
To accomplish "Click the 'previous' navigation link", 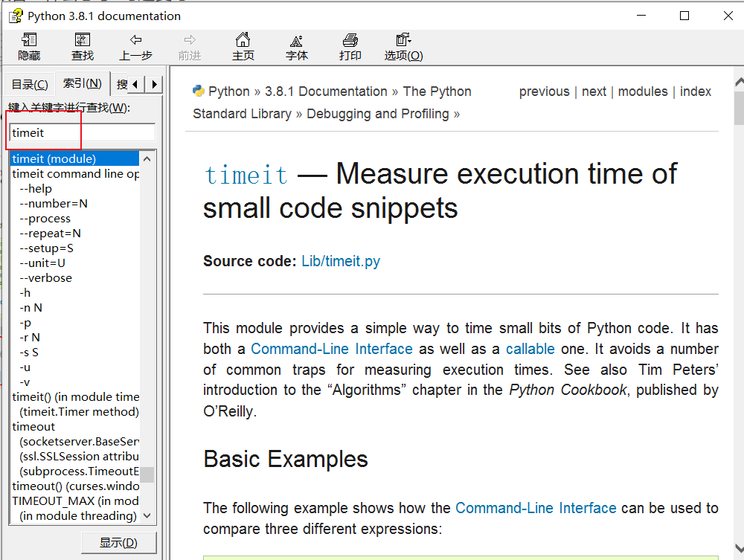I will (545, 91).
